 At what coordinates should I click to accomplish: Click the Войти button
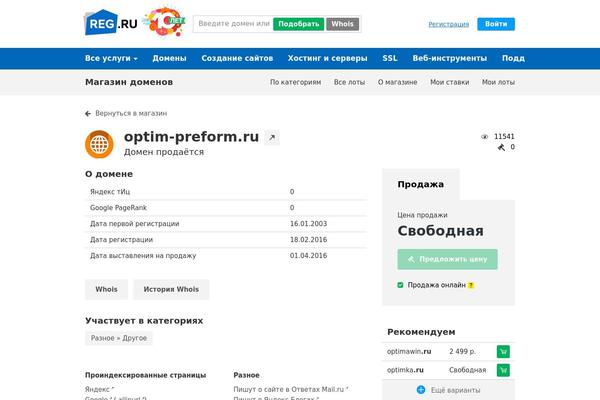(x=496, y=24)
